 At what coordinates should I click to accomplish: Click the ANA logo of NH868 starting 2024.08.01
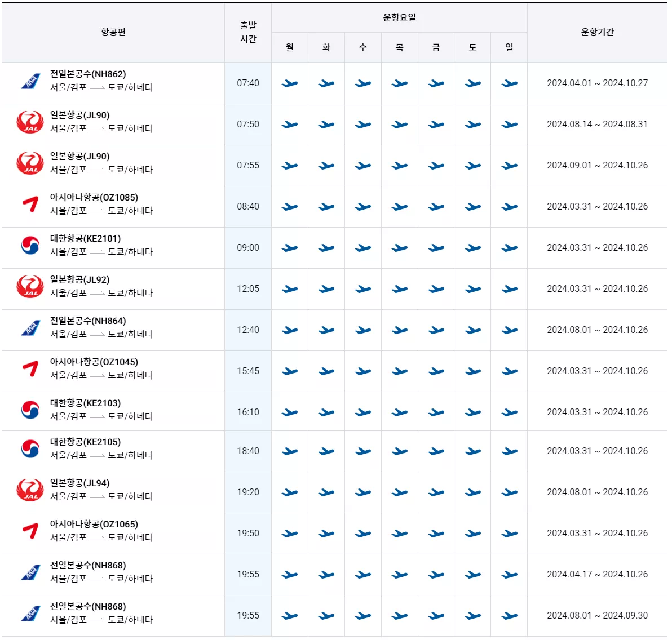coord(30,614)
